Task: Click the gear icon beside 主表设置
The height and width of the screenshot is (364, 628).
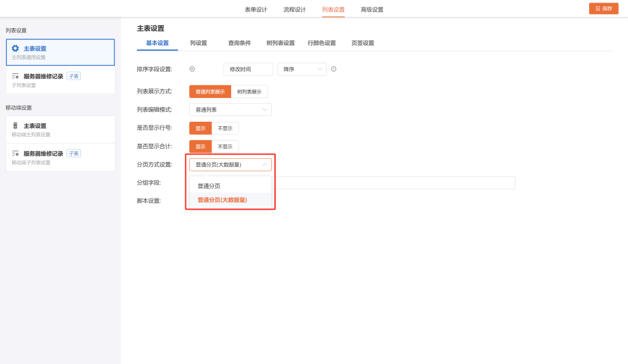Action: tap(16, 48)
